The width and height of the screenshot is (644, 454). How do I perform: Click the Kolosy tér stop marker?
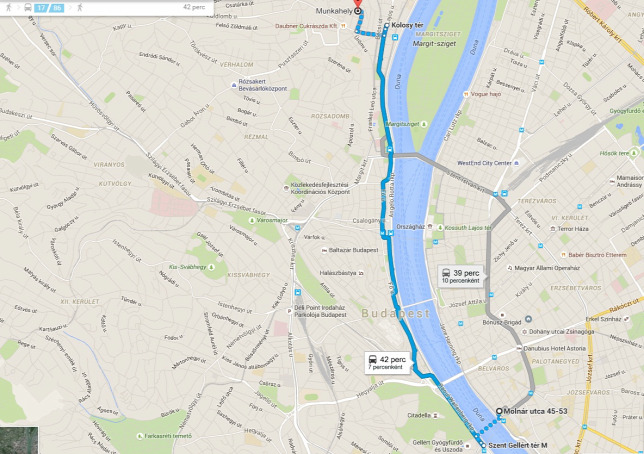point(386,25)
